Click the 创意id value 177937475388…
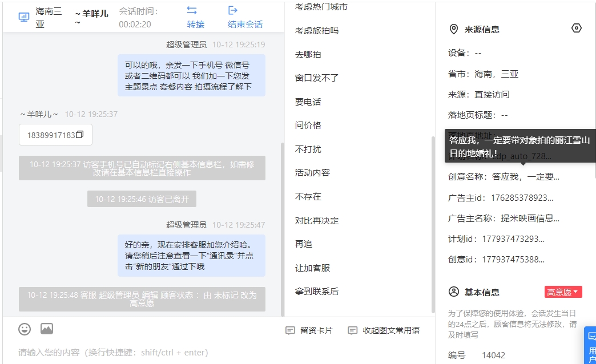The image size is (596, 364). coord(513,260)
